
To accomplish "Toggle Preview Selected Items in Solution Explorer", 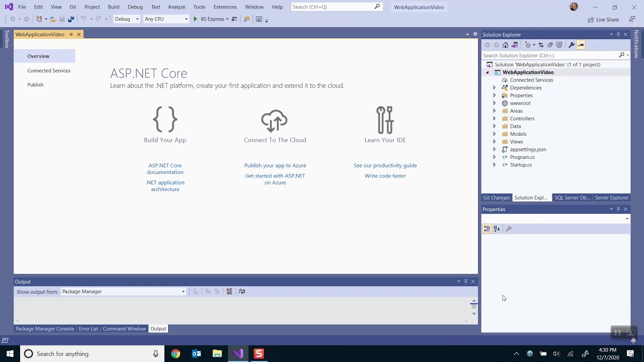I will (581, 45).
